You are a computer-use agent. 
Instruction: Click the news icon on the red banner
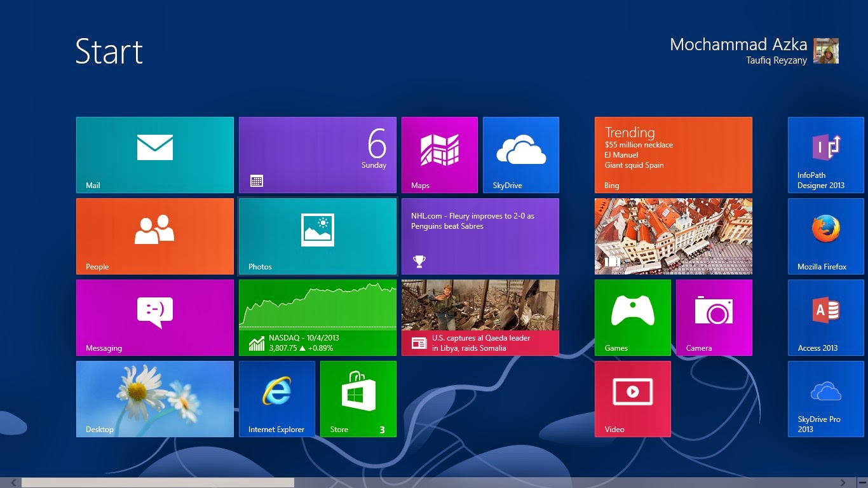[x=419, y=343]
